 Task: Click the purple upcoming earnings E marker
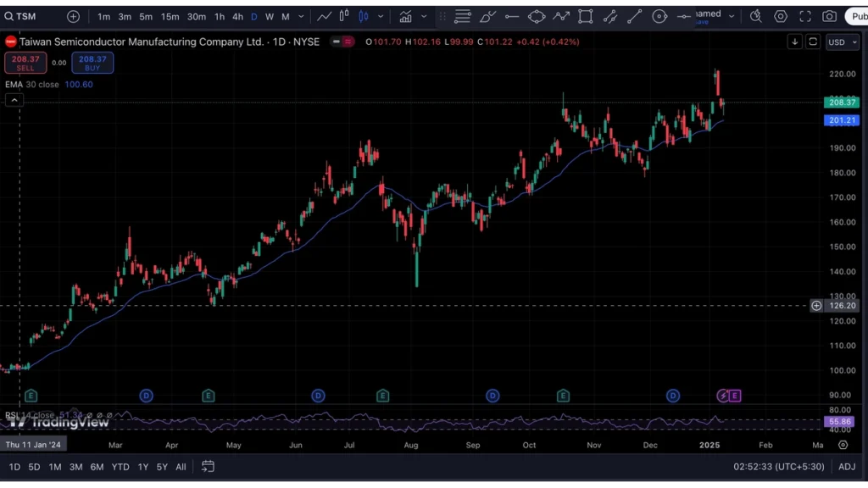point(735,396)
